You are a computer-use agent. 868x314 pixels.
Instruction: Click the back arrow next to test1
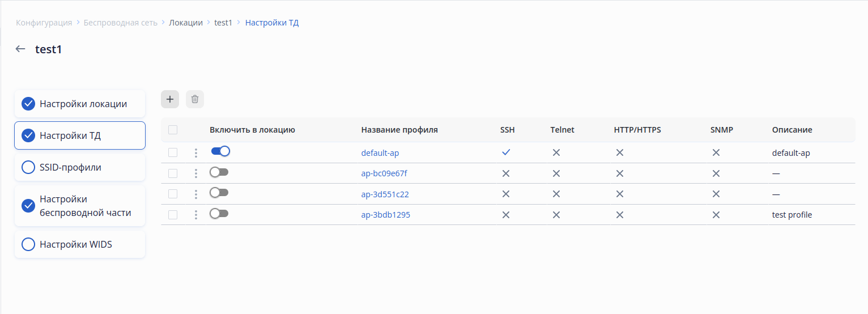[20, 49]
